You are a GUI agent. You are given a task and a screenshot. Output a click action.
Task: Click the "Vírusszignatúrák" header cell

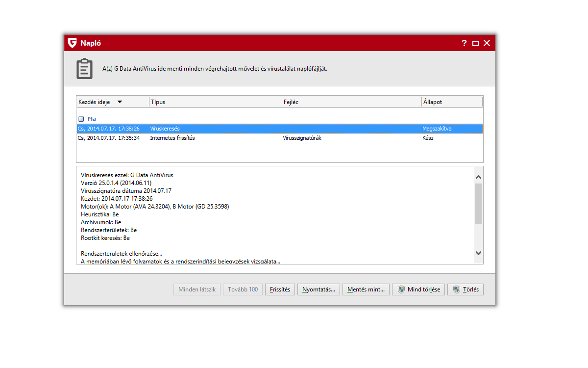pyautogui.click(x=302, y=138)
